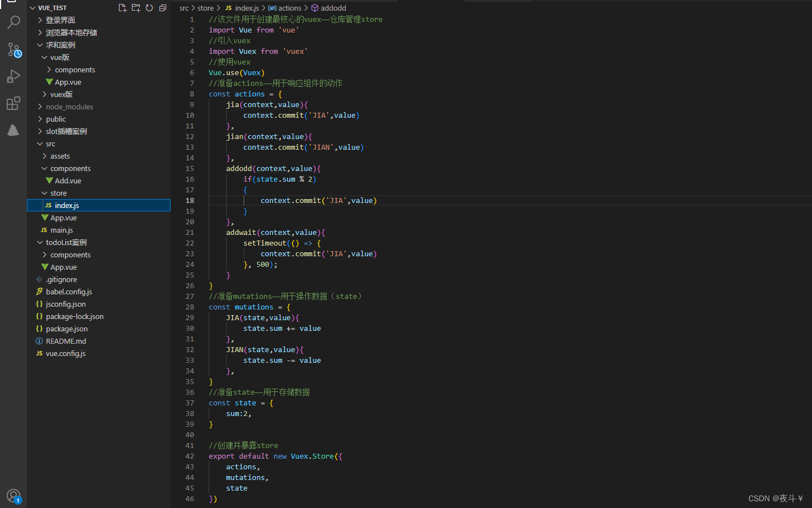The height and width of the screenshot is (508, 812).
Task: Open the triangle-shaped extension view in activity bar
Action: pos(13,130)
